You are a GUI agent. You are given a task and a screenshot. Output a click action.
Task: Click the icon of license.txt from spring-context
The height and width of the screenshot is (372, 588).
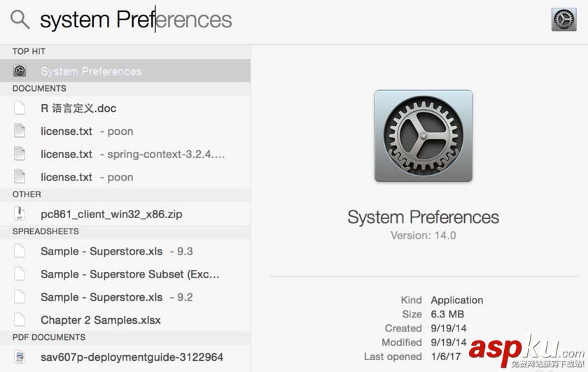click(x=20, y=154)
